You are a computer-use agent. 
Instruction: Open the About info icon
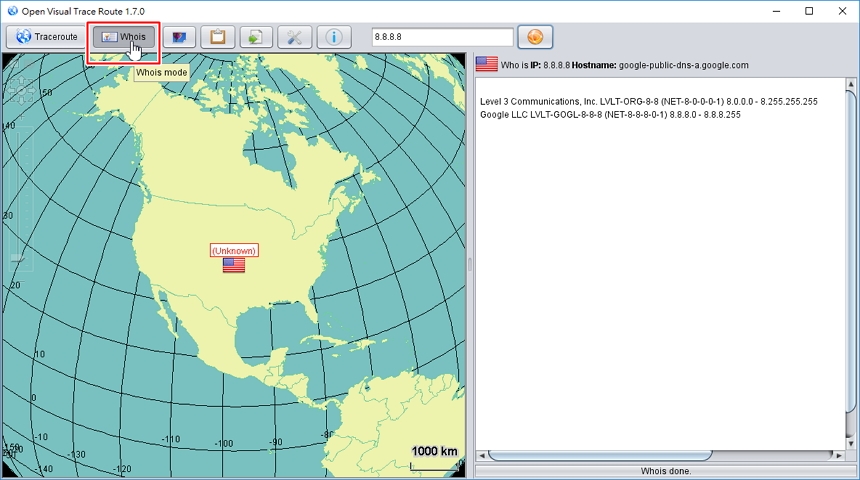334,37
